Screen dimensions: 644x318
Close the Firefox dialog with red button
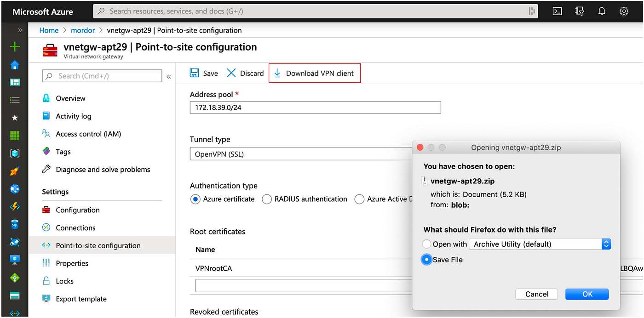click(x=420, y=148)
